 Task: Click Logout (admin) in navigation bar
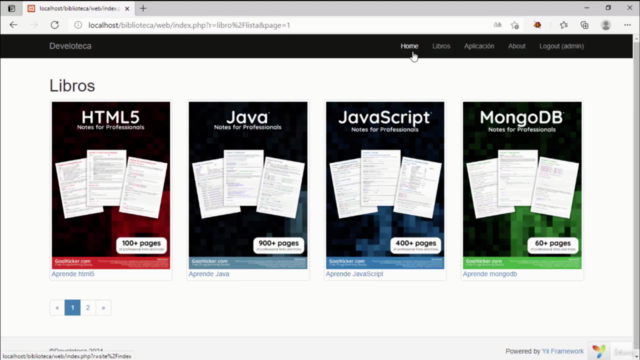(x=562, y=46)
